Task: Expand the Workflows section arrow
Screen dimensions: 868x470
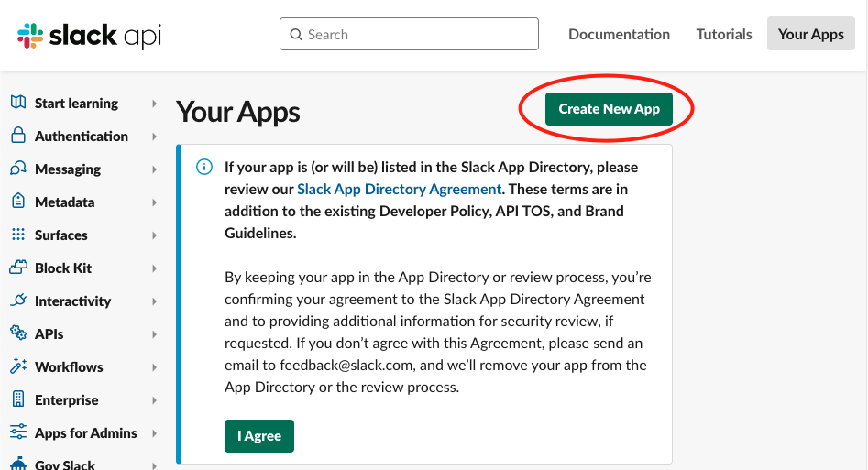Action: [x=155, y=367]
